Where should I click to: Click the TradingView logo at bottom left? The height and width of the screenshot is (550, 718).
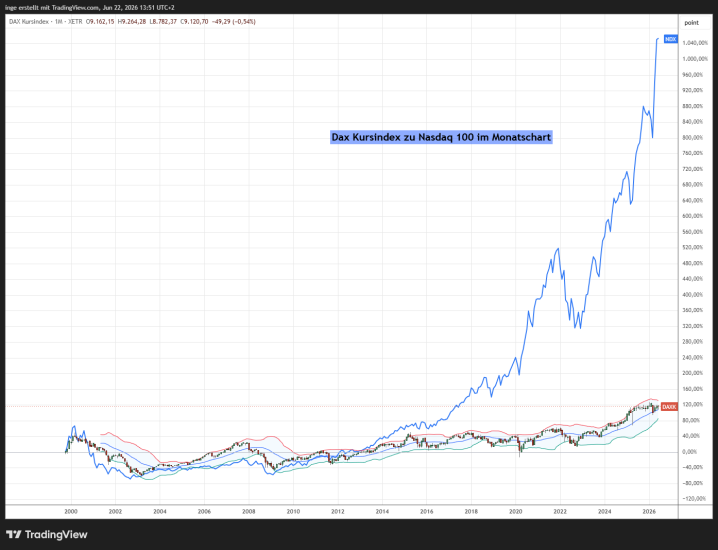tap(47, 534)
